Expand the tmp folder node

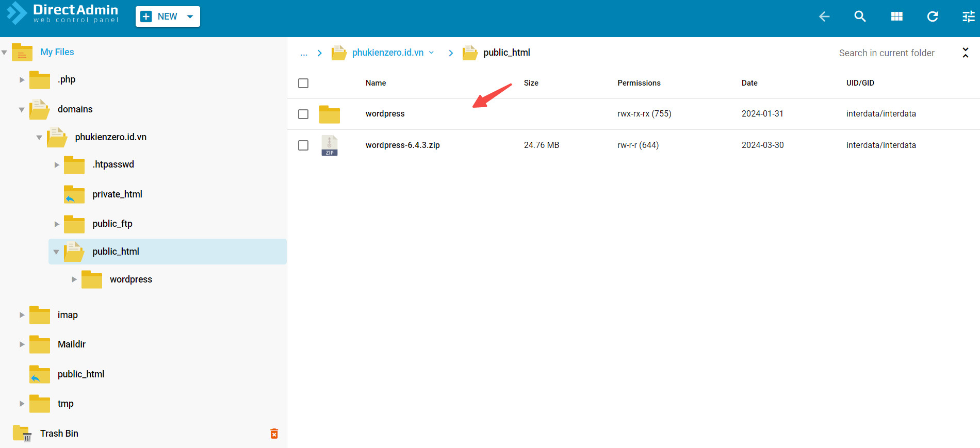coord(22,404)
